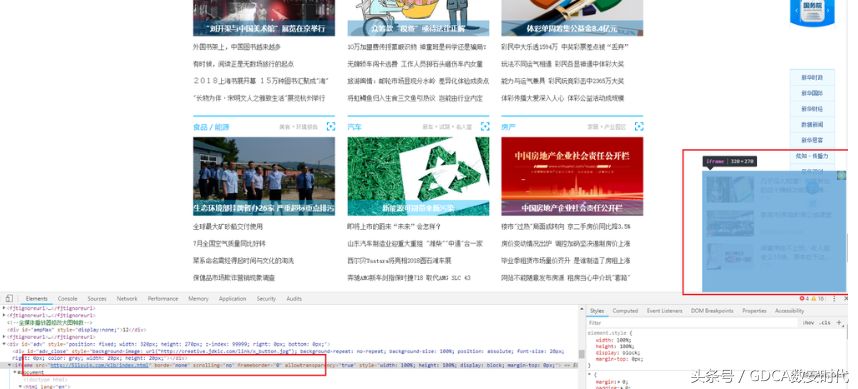Click the expand icon beside 食品/能源
Image resolution: width=858 pixels, height=389 pixels.
(331, 126)
